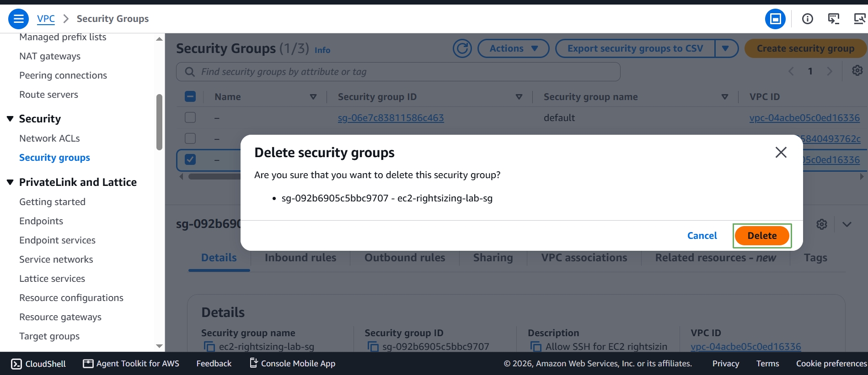Click the table horizontal scrollbar
Viewport: 868px width, 375px height.
214,176
